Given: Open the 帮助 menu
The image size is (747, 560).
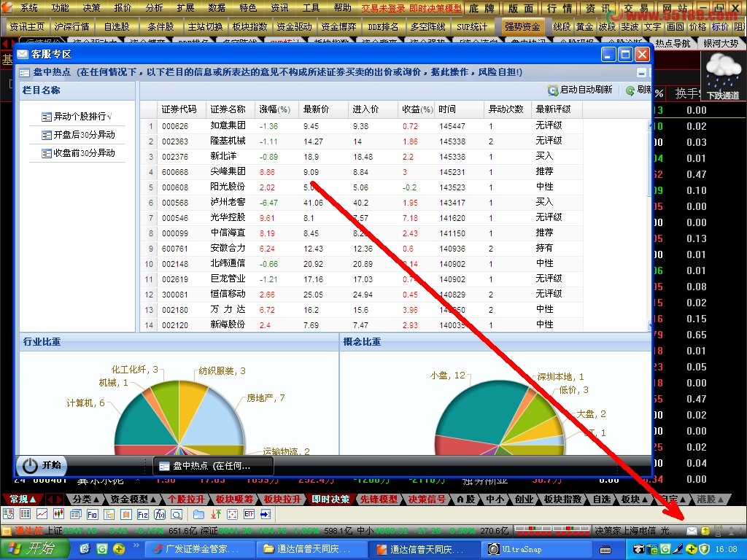Looking at the screenshot, I should (342, 7).
